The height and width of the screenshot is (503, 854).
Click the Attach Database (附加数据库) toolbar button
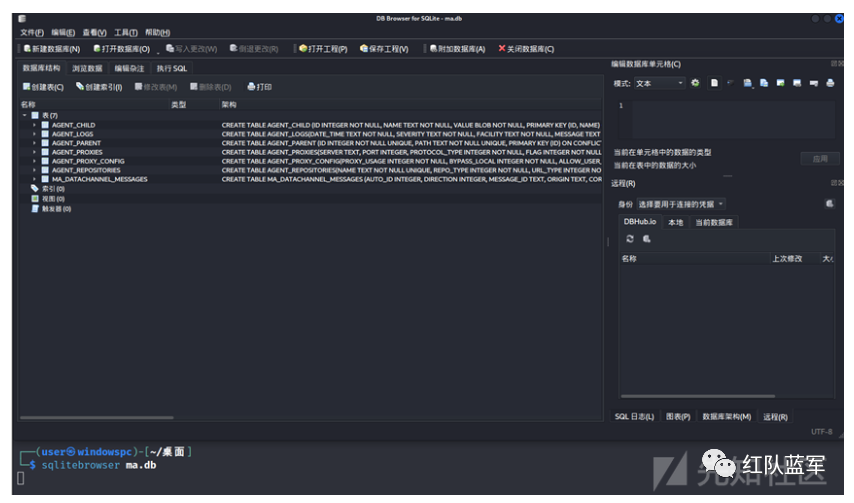click(x=457, y=49)
